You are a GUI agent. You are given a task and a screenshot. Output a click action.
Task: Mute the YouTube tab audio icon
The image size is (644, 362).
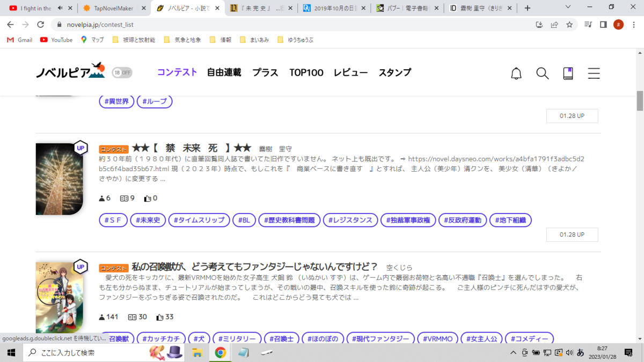click(60, 8)
